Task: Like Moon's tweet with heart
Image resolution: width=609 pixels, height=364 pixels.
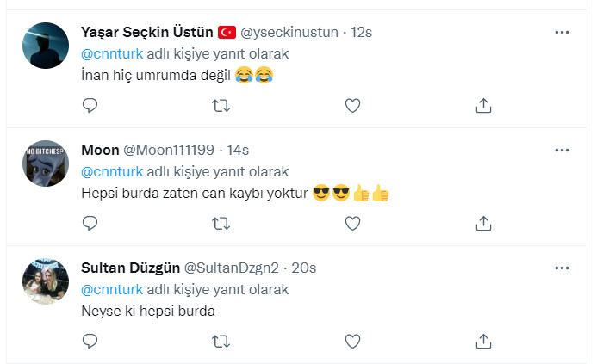Action: pyautogui.click(x=352, y=223)
